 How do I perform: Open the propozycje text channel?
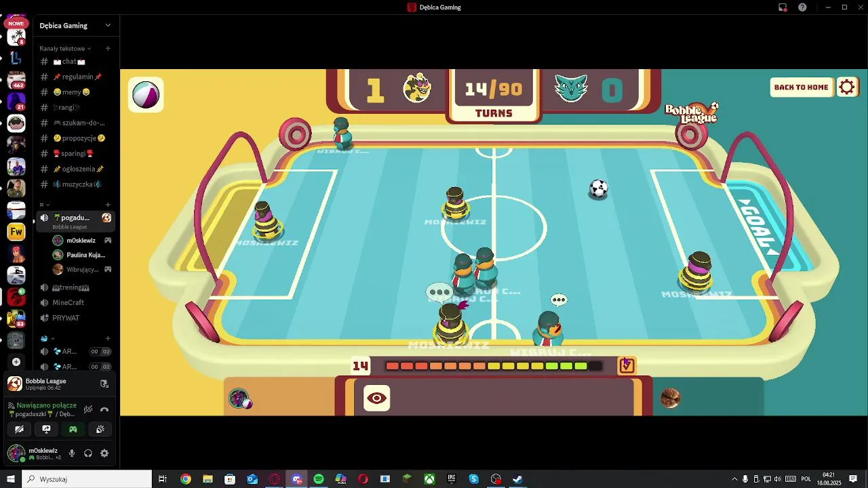[x=75, y=138]
